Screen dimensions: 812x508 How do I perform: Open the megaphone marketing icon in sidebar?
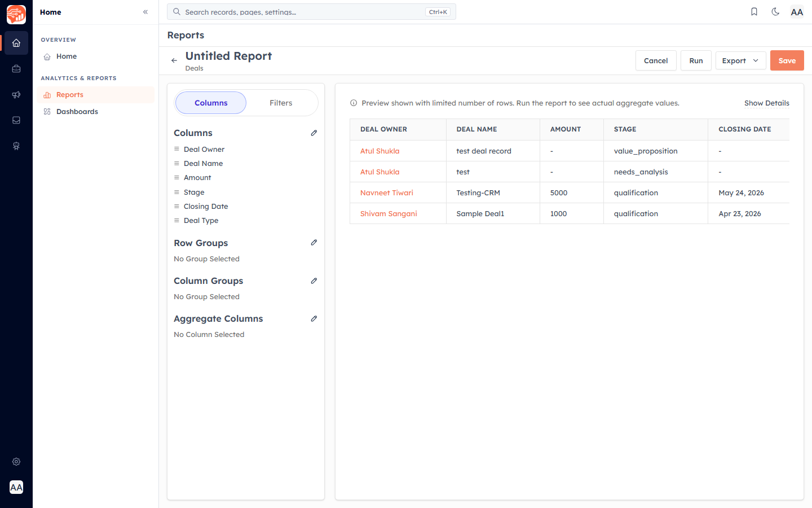[16, 95]
